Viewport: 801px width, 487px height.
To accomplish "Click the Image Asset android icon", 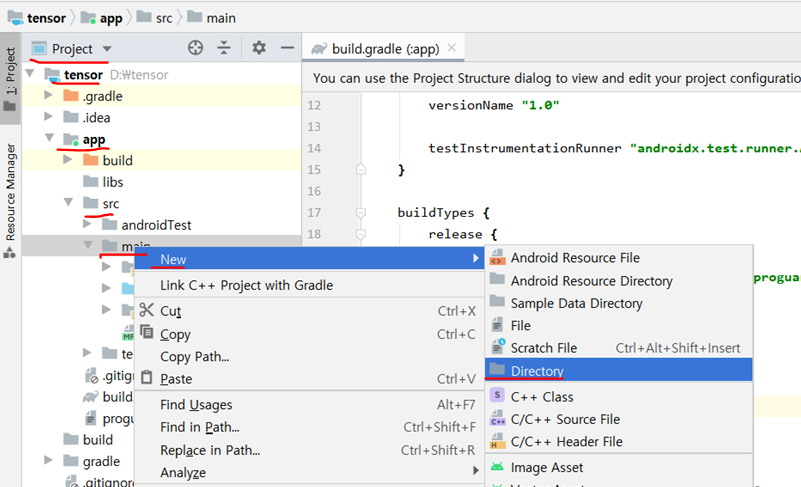I will 497,466.
